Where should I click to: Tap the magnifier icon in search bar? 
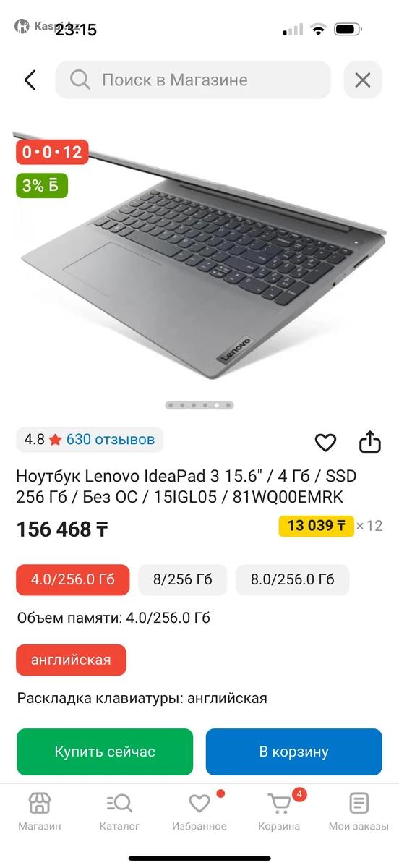(x=80, y=80)
